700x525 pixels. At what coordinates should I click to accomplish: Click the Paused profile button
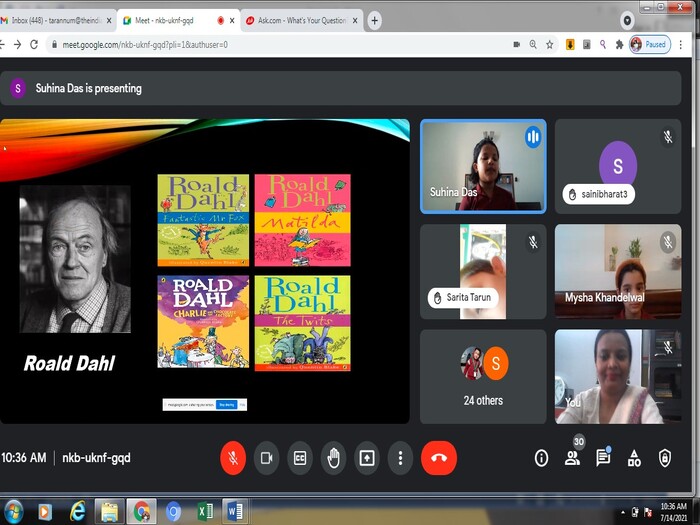point(650,44)
